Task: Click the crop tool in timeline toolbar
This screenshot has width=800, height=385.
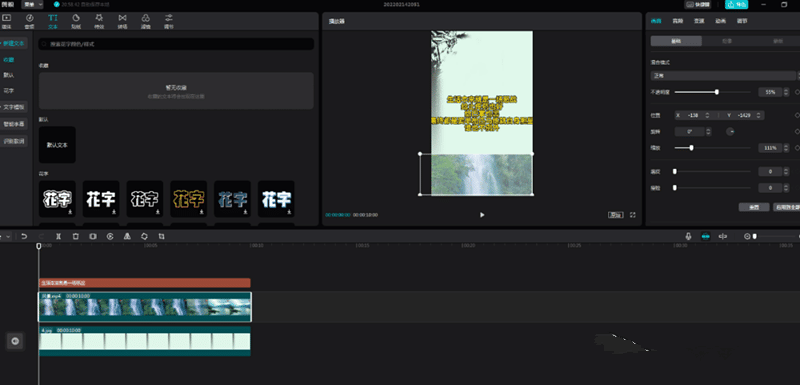Action: tap(161, 236)
